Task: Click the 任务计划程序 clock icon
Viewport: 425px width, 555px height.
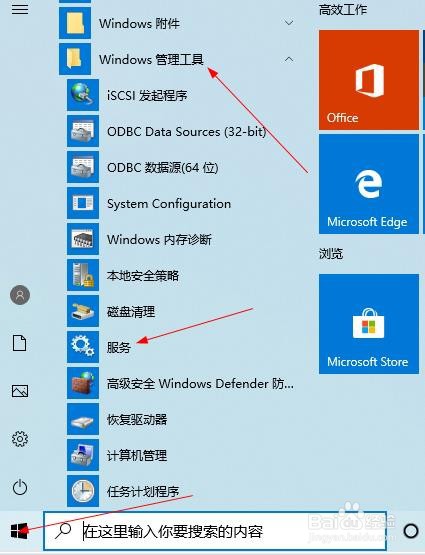Action: tap(83, 491)
